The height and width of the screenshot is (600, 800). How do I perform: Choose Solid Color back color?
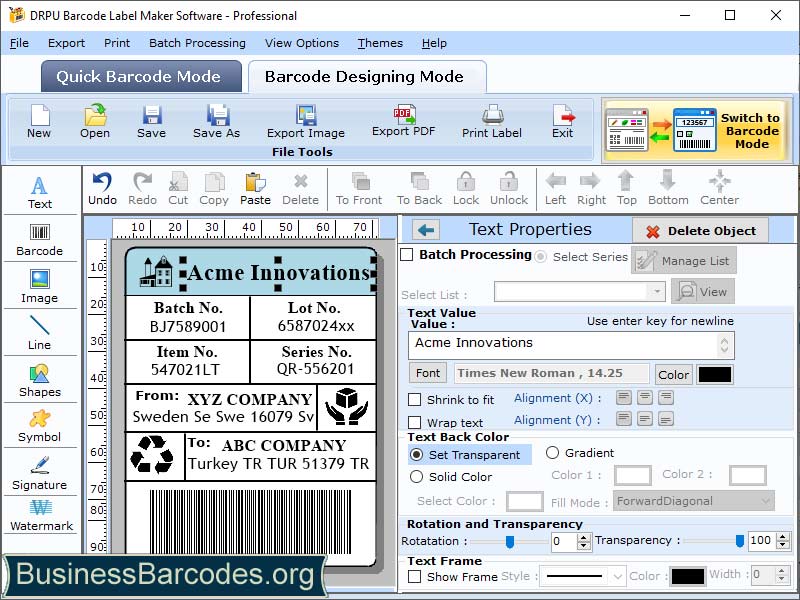click(x=417, y=477)
